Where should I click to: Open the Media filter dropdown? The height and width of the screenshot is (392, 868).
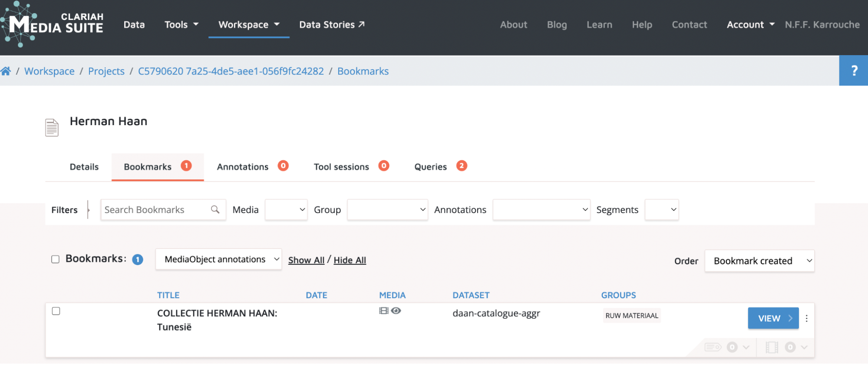(286, 210)
